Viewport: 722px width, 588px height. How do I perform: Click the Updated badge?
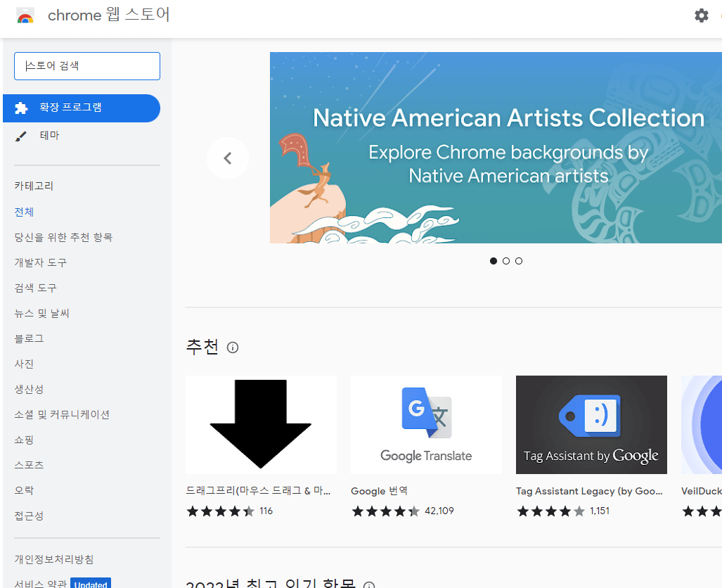coord(91,583)
